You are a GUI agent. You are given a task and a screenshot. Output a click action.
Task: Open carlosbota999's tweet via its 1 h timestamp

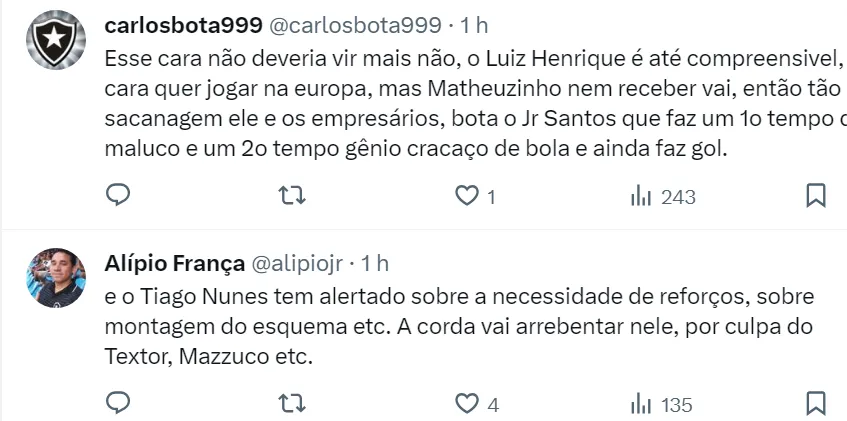[474, 23]
